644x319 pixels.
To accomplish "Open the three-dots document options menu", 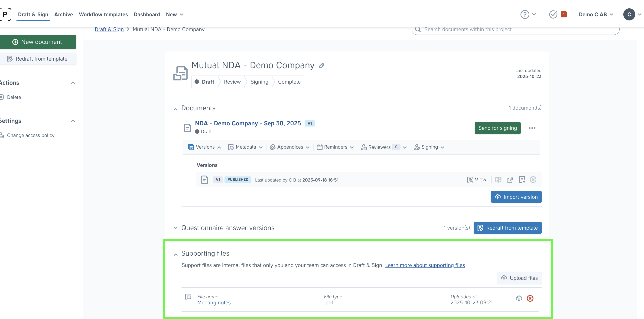I will pos(532,128).
